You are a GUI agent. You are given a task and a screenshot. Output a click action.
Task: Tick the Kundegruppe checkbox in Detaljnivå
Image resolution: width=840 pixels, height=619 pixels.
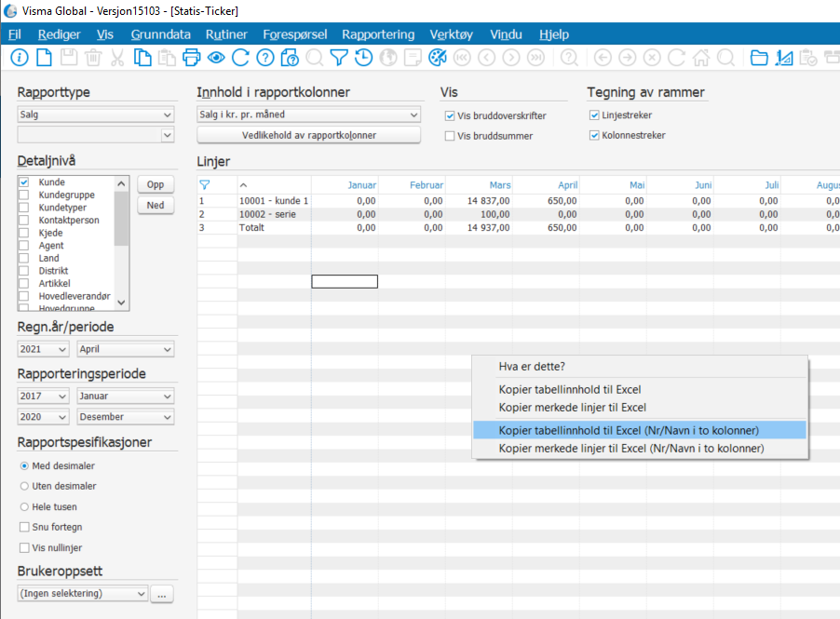(x=24, y=195)
